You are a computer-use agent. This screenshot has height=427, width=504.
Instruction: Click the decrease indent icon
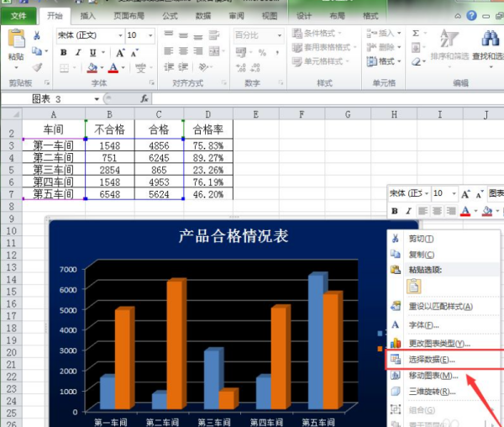pyautogui.click(x=169, y=67)
